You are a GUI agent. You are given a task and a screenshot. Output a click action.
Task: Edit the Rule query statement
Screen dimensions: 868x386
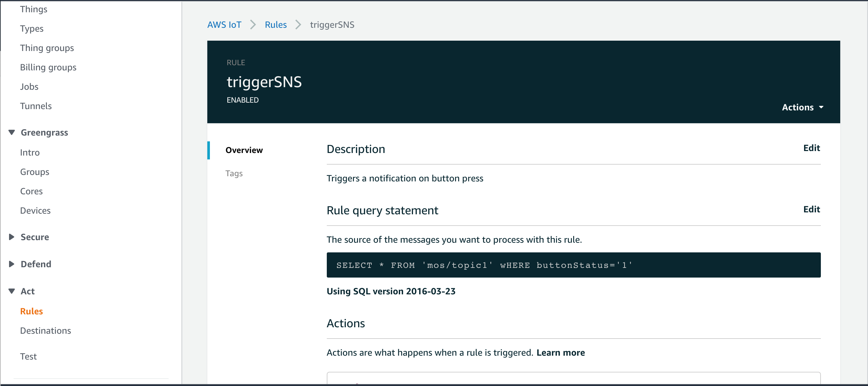[x=811, y=209]
